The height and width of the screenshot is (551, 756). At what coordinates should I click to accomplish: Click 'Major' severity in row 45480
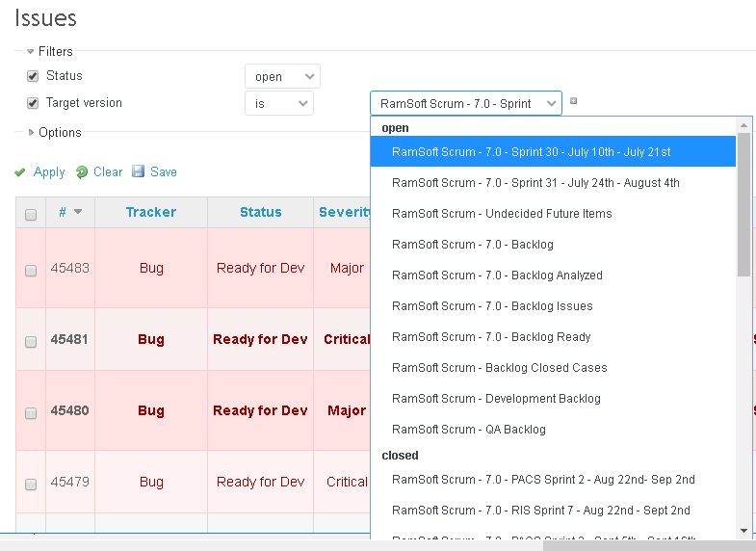[347, 410]
